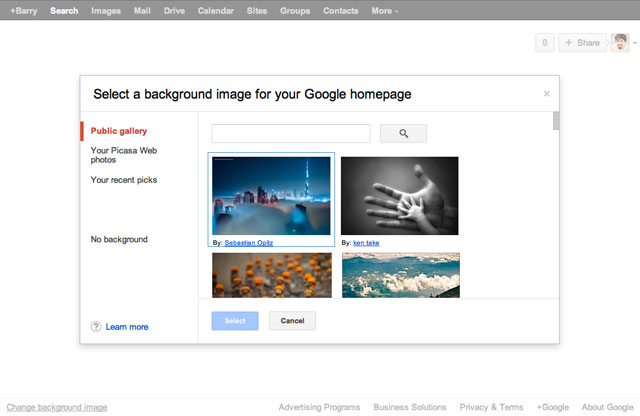The height and width of the screenshot is (416, 640).
Task: Open Business Solutions footer link
Action: click(x=410, y=407)
